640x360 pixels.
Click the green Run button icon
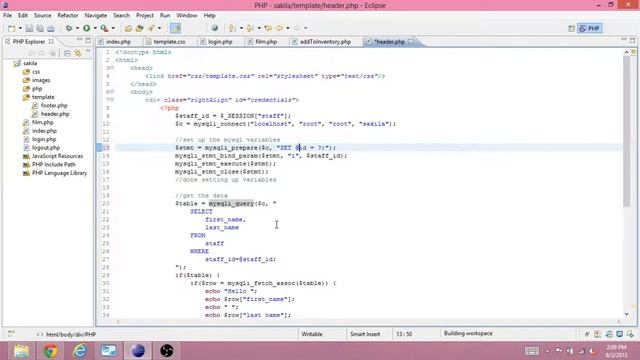click(87, 28)
